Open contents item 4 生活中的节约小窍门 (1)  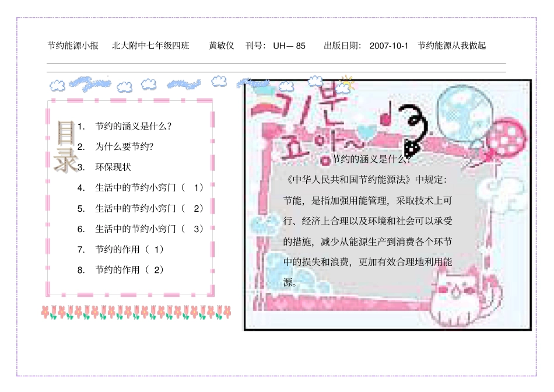(x=141, y=188)
